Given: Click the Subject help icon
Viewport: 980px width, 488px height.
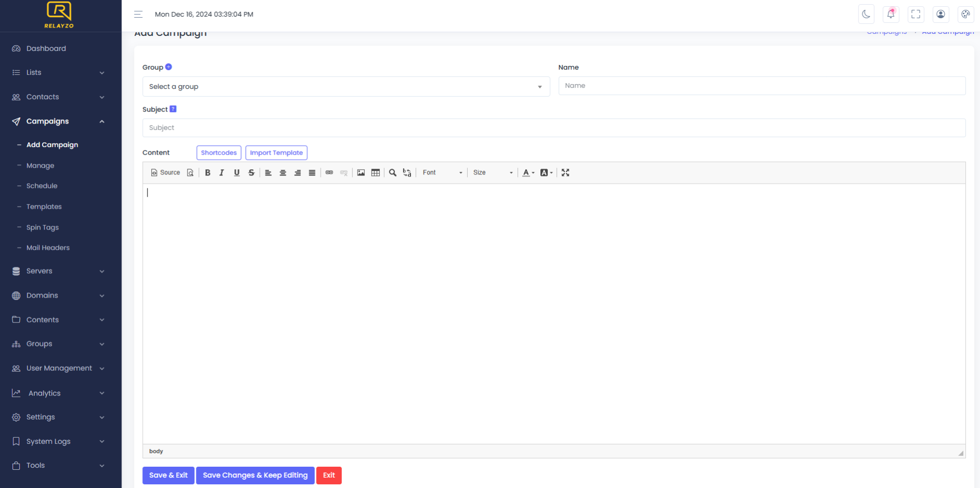Looking at the screenshot, I should point(173,109).
